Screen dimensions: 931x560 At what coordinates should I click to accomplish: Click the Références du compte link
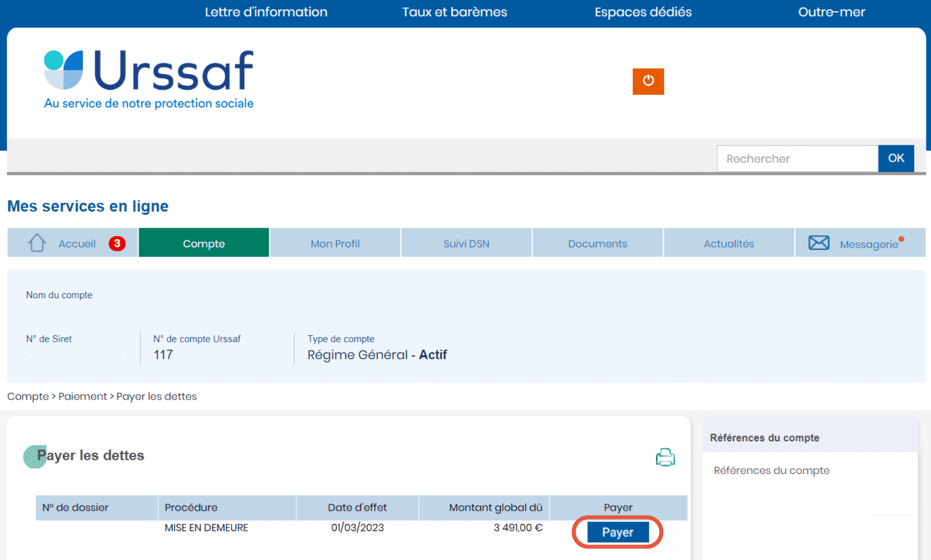(x=772, y=471)
